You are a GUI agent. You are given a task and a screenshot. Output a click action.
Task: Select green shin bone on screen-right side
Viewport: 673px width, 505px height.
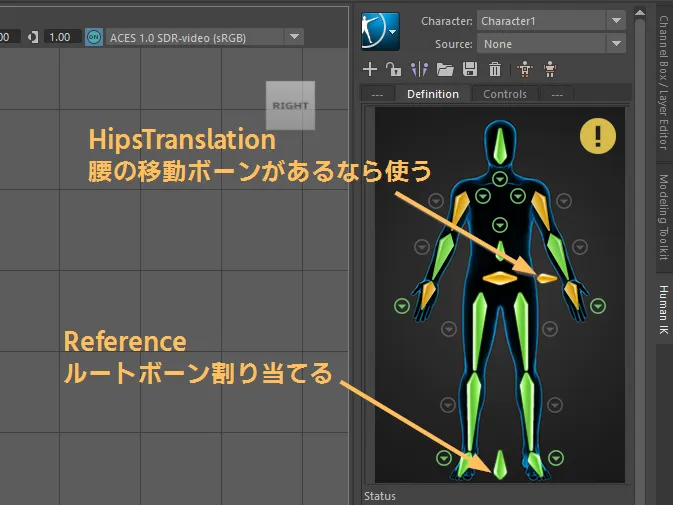point(527,412)
